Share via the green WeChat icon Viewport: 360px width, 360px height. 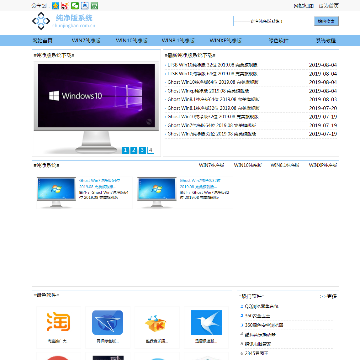tap(75, 6)
